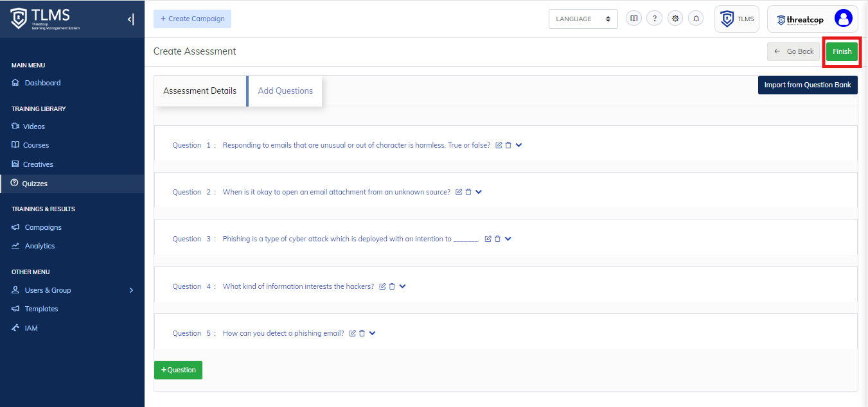
Task: Click the Question 3 phishing cyber attack text
Action: coord(351,239)
